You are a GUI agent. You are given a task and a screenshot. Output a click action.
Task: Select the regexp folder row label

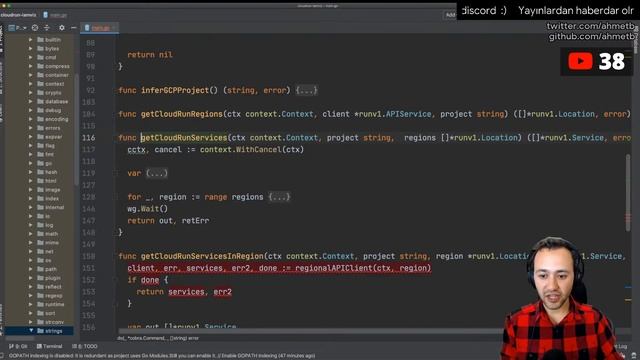[x=54, y=296]
